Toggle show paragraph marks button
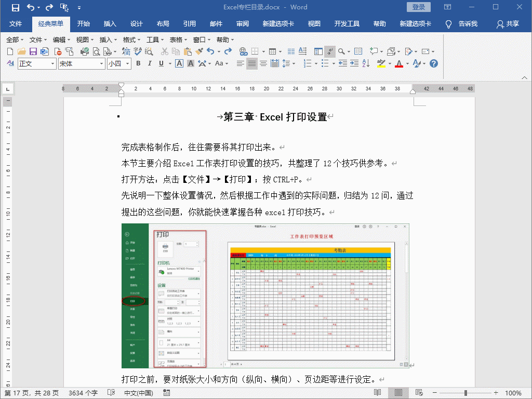The height and width of the screenshot is (399, 532). coord(329,51)
